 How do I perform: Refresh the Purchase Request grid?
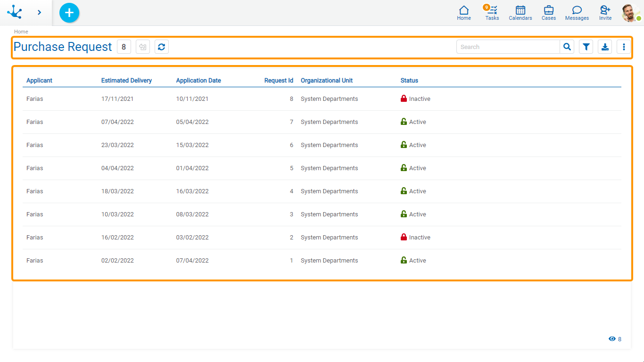click(x=162, y=47)
